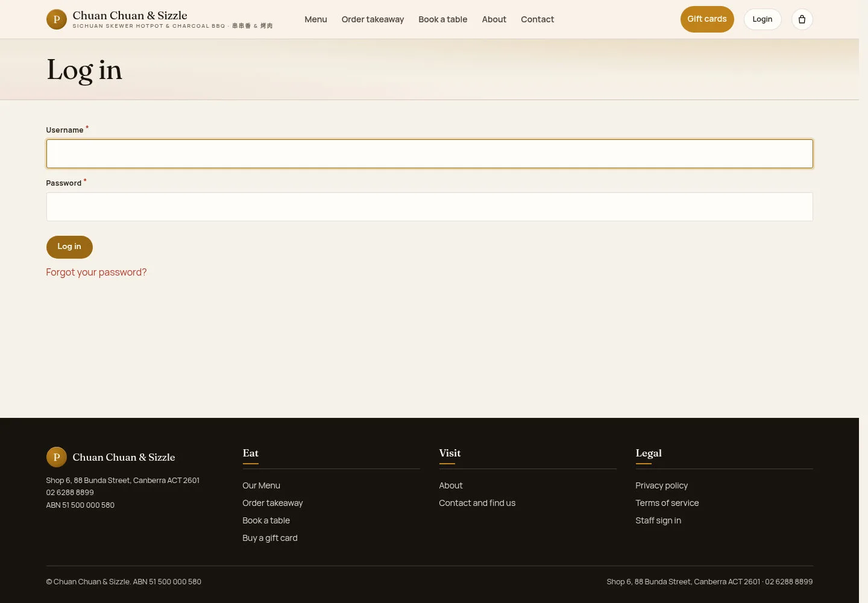Go to Order takeaway in header nav
Viewport: 868px width, 603px height.
tap(373, 19)
